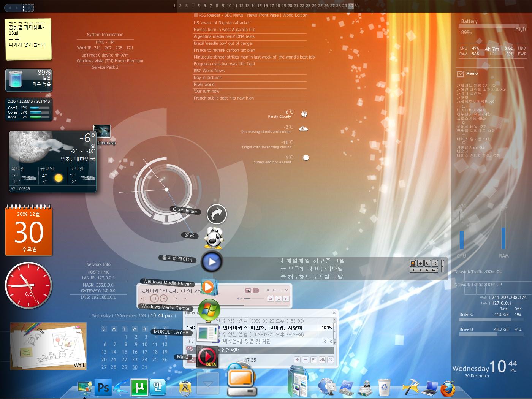Click date 24 in the calendar widget
Viewport: 532px width, 399px height.
point(144,359)
